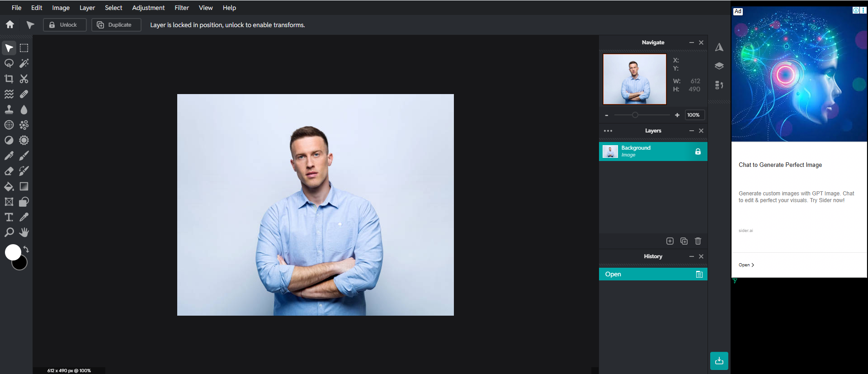Open the Adjustment menu
Viewport: 868px width, 374px height.
click(x=148, y=8)
